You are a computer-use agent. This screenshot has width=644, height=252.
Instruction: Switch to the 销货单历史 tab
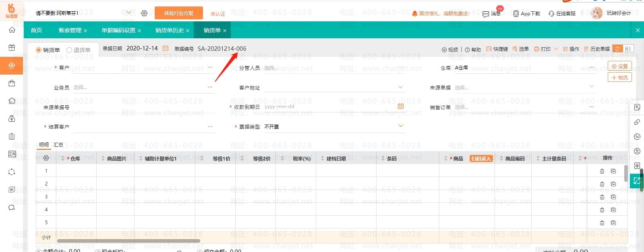(170, 30)
